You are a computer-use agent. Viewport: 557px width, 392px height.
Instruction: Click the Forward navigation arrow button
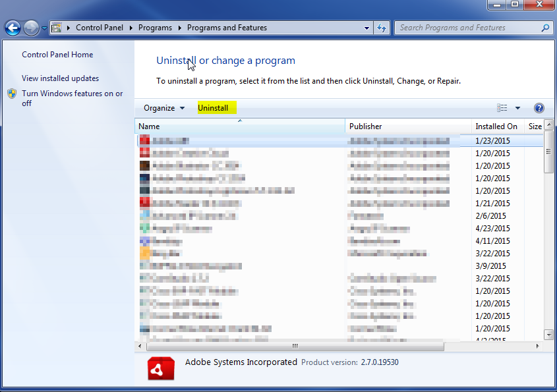(x=31, y=28)
